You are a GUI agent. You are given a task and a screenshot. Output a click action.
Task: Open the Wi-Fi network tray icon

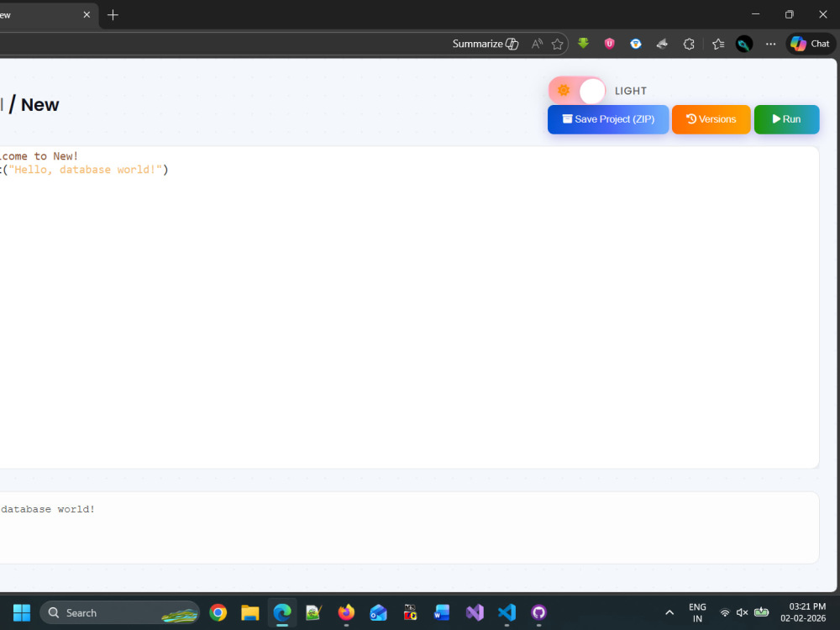tap(725, 612)
